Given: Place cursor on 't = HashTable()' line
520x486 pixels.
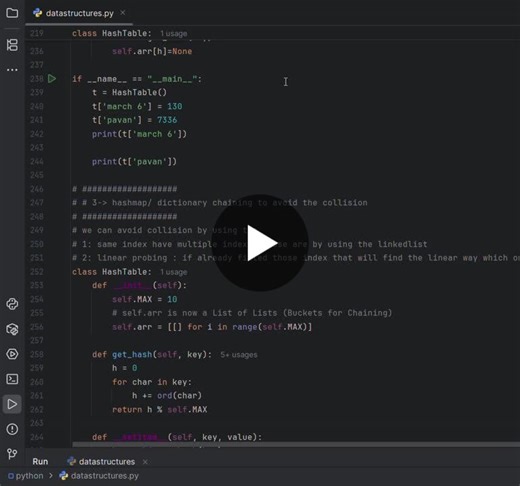Looking at the screenshot, I should [129, 92].
